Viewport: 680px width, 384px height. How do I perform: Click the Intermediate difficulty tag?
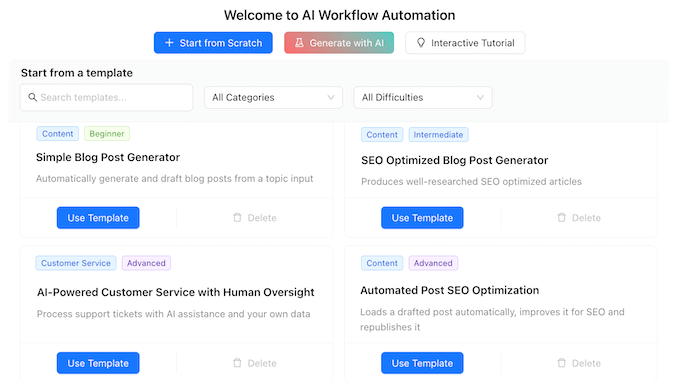[x=438, y=135]
